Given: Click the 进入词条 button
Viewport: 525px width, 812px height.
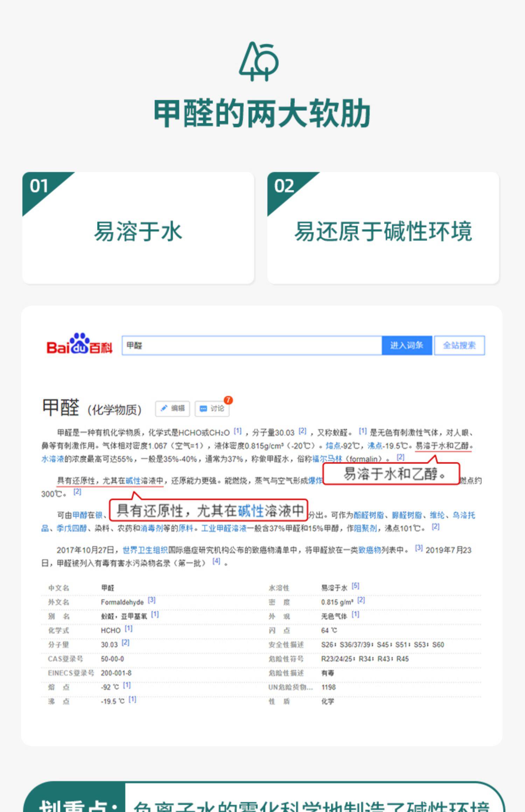Looking at the screenshot, I should (407, 346).
